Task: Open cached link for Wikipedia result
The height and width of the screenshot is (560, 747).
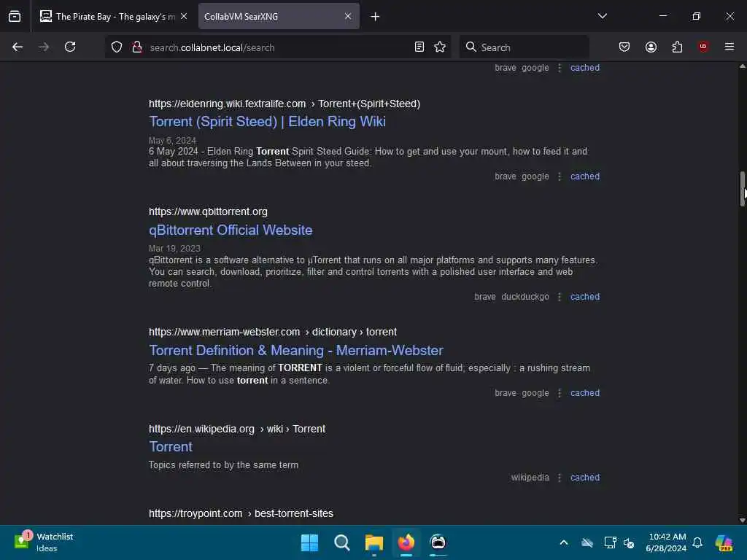Action: tap(585, 478)
